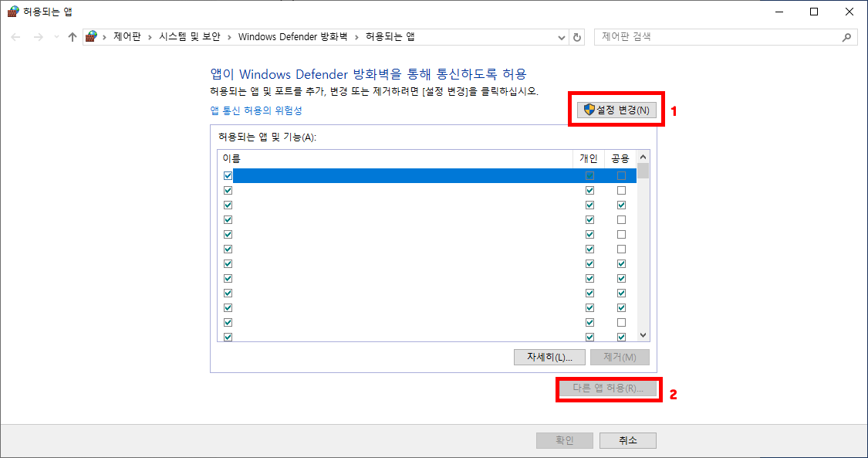The height and width of the screenshot is (458, 868).
Task: Click the 개인 column header
Action: [x=589, y=158]
